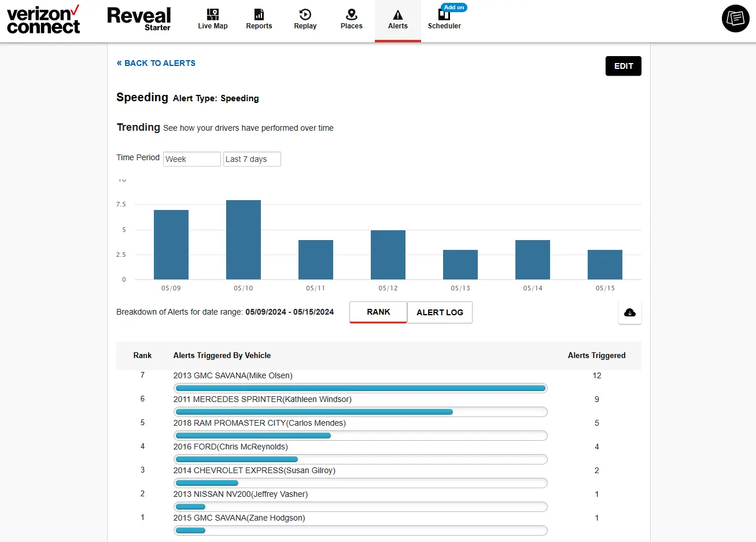This screenshot has height=542, width=756.
Task: Click the Verizon Connect logo
Action: point(43,20)
